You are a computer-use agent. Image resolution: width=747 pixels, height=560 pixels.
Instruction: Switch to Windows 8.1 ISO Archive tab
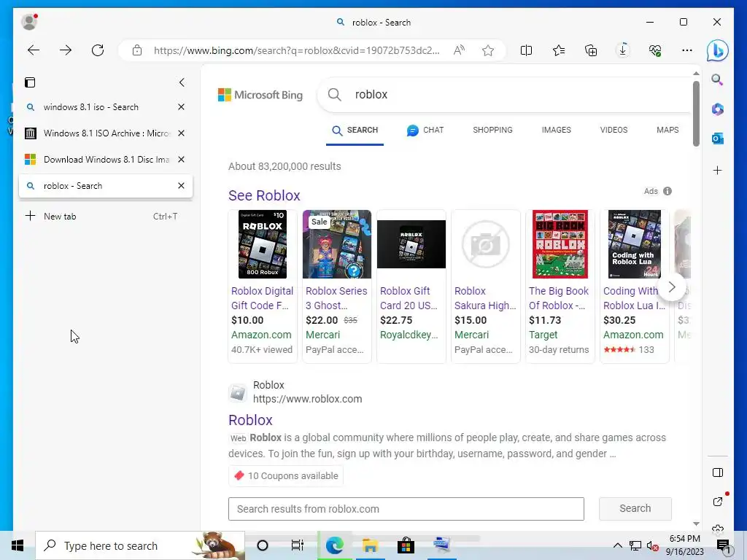(x=97, y=133)
